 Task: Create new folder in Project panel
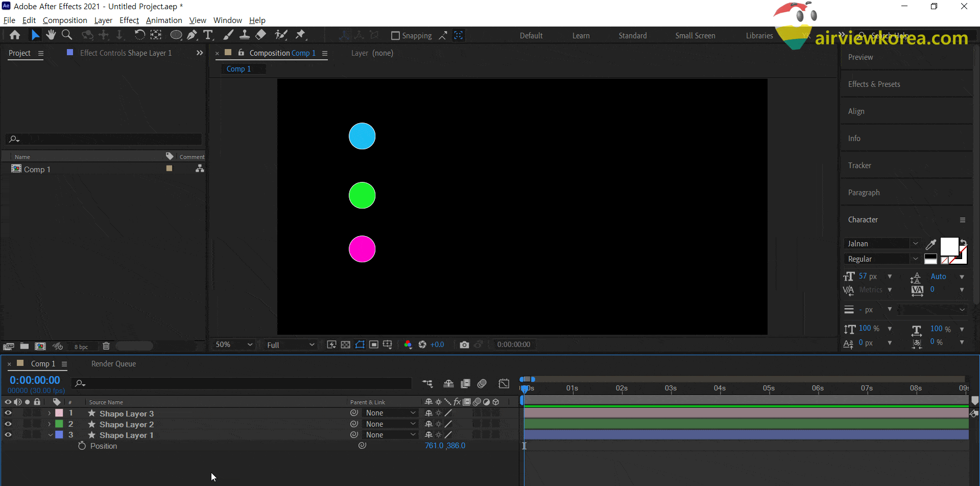(x=24, y=346)
